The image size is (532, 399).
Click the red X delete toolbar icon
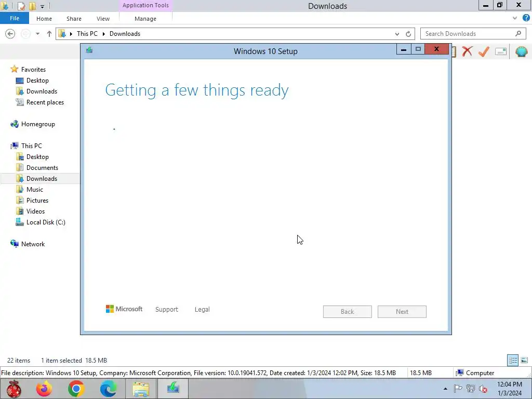pos(467,51)
